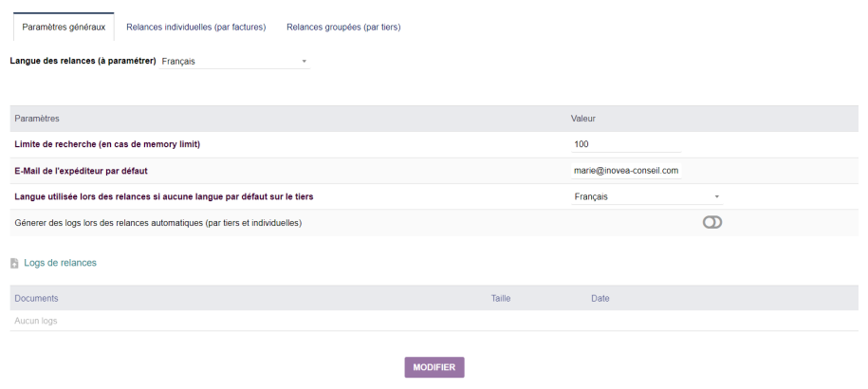Focus the default sender e-mail field

coord(625,171)
